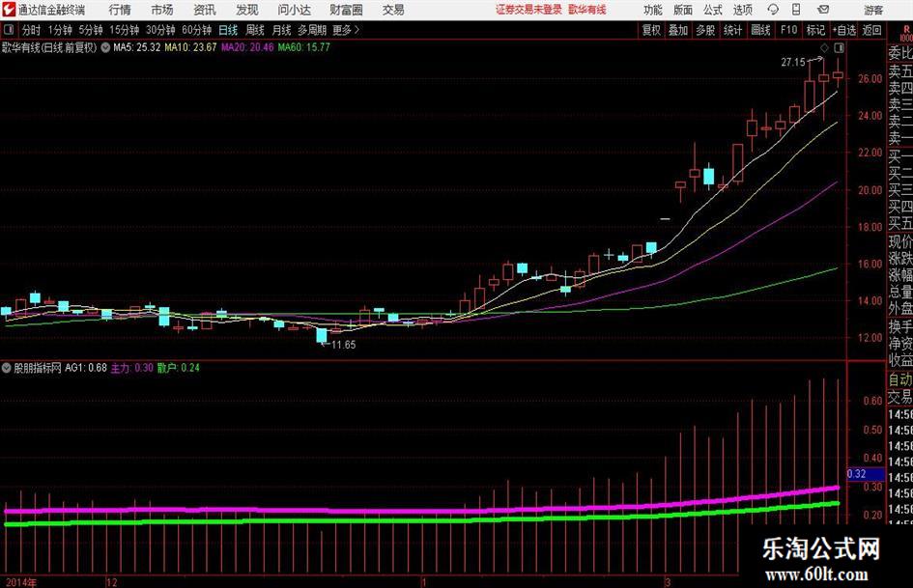Click the 歌华有线(日线 前复权) chart title
913x588 pixels.
tap(49, 47)
